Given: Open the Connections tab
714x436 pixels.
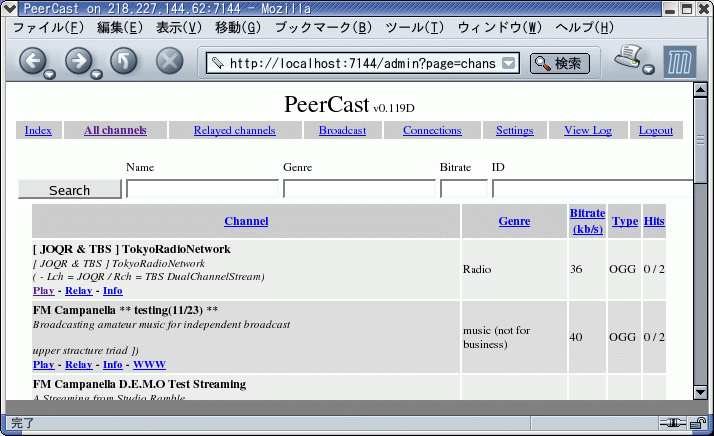Looking at the screenshot, I should (432, 130).
